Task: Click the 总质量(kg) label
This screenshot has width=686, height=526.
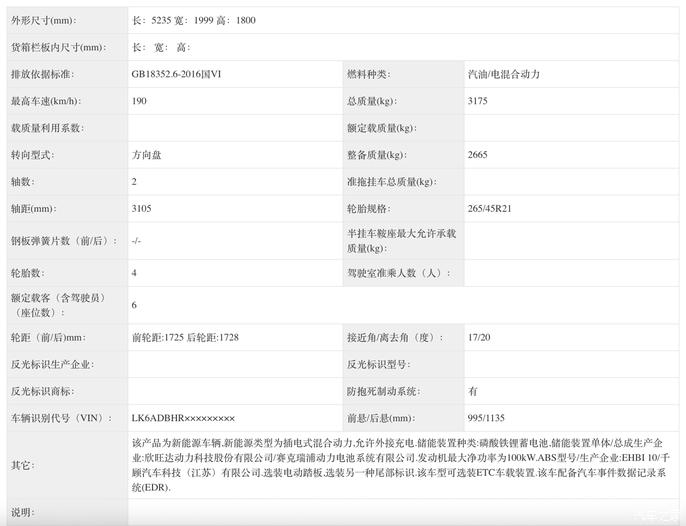Action: coord(372,101)
